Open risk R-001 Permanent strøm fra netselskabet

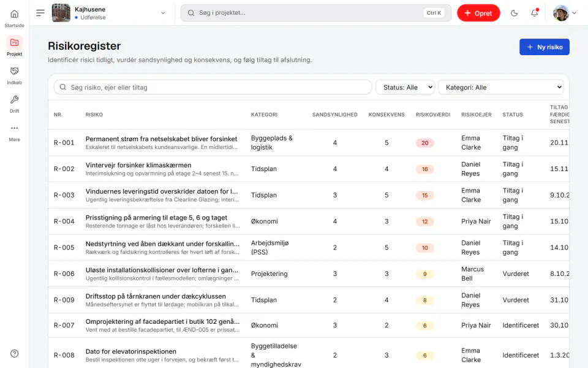pos(161,139)
